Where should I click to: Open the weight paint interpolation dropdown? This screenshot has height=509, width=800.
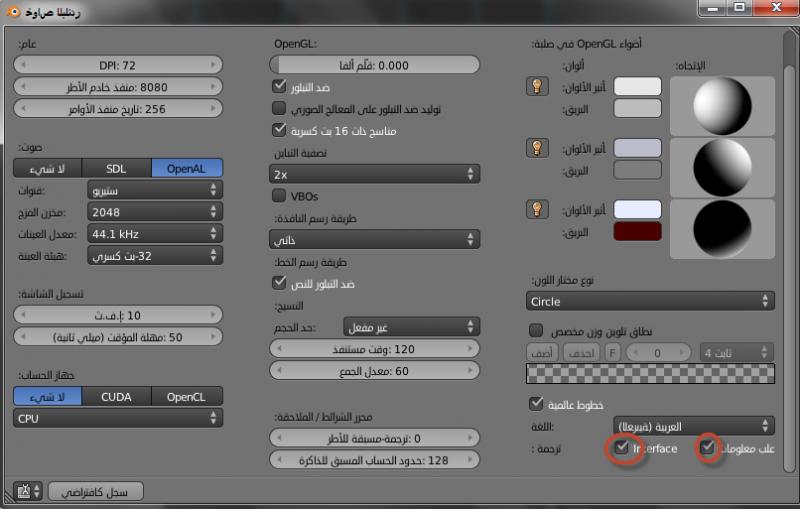[737, 352]
